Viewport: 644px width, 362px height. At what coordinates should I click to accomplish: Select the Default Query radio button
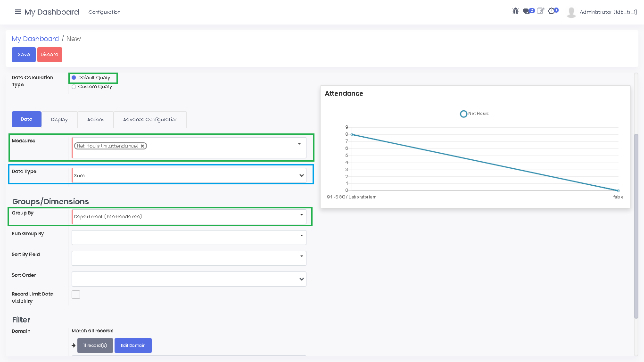(x=74, y=78)
